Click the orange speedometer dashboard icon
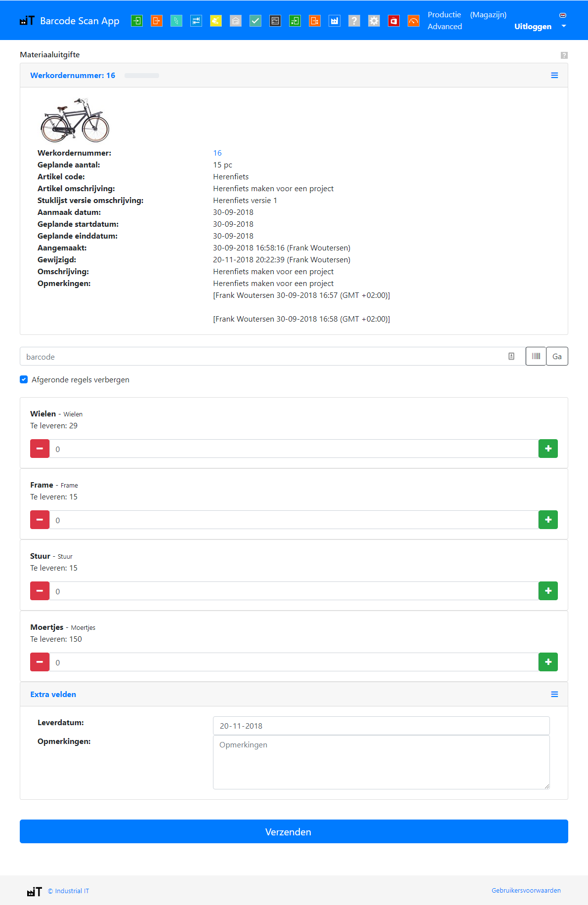The image size is (588, 905). (413, 21)
